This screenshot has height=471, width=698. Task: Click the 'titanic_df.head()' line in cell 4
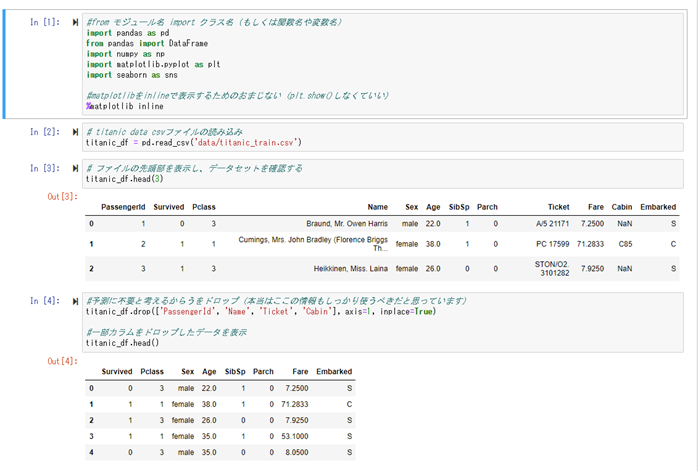122,343
